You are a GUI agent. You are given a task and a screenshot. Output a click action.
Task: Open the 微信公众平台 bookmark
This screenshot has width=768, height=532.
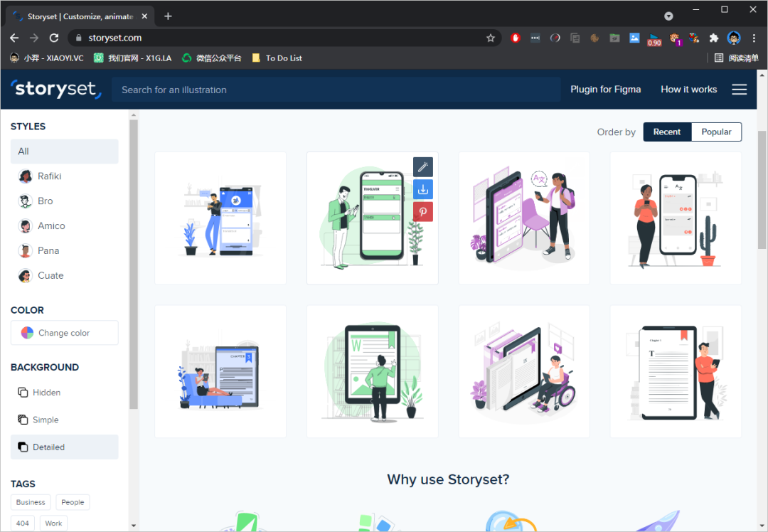coord(212,58)
